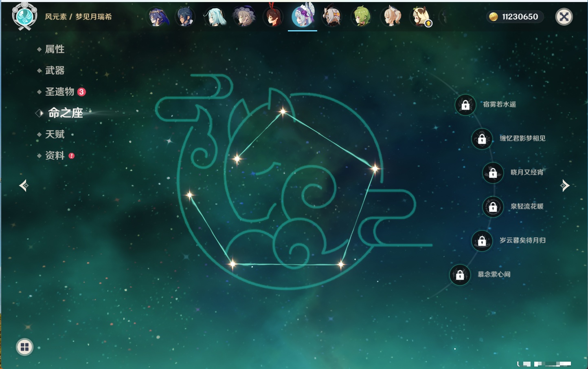View locked constellation 岁云暮矣待月归
This screenshot has width=588, height=369.
click(482, 241)
